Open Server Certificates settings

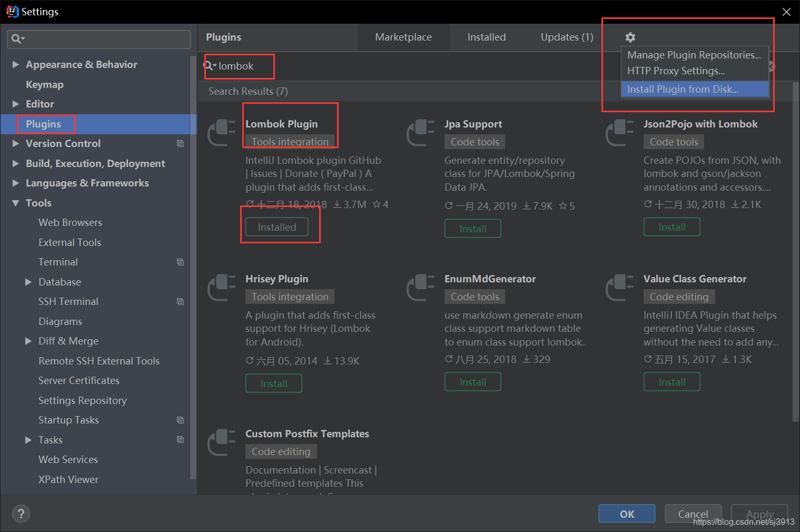(79, 380)
